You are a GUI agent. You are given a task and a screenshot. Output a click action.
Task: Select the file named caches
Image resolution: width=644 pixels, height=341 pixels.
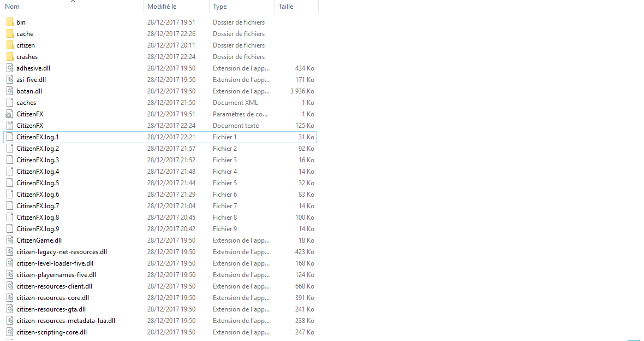26,103
